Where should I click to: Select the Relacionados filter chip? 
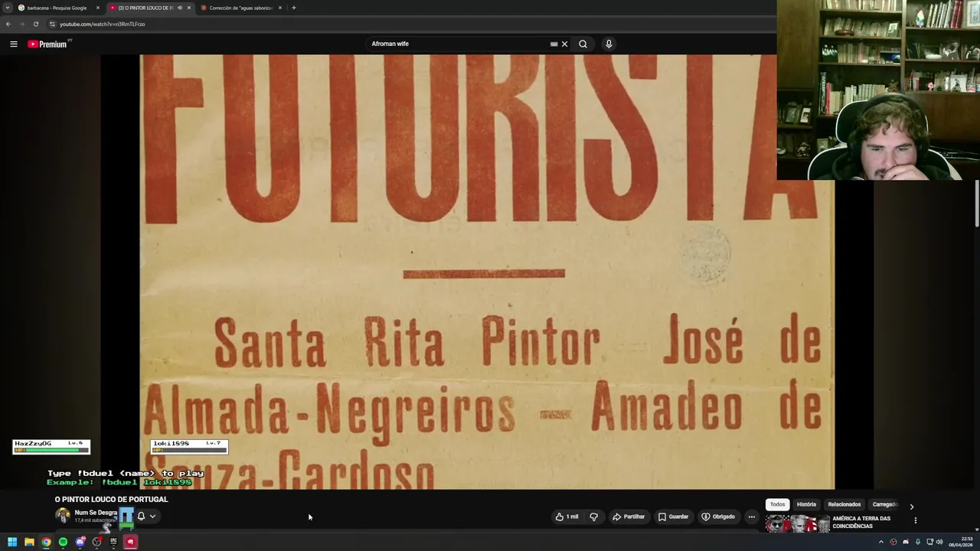[844, 504]
